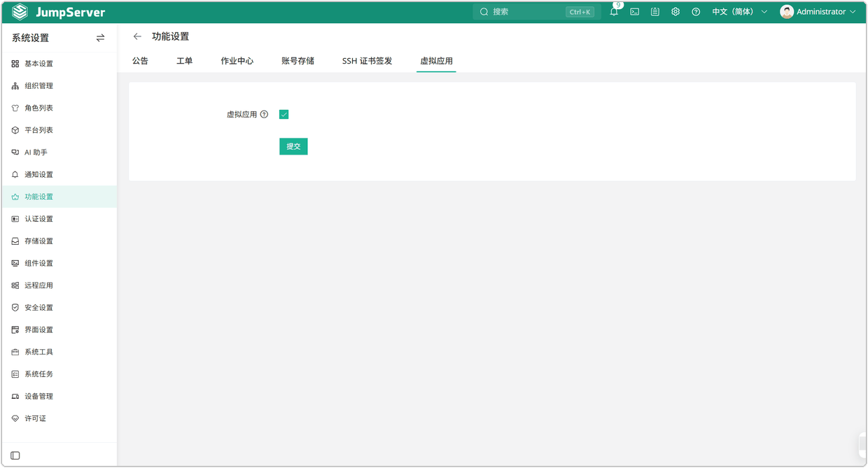Click the 许可证 diamond icon
This screenshot has height=468, width=868.
15,418
